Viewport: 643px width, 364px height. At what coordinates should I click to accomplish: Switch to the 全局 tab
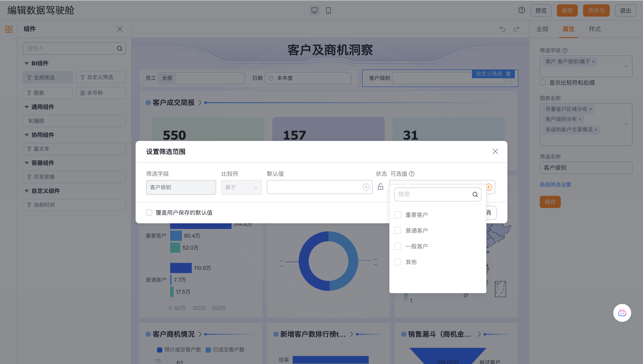[542, 29]
